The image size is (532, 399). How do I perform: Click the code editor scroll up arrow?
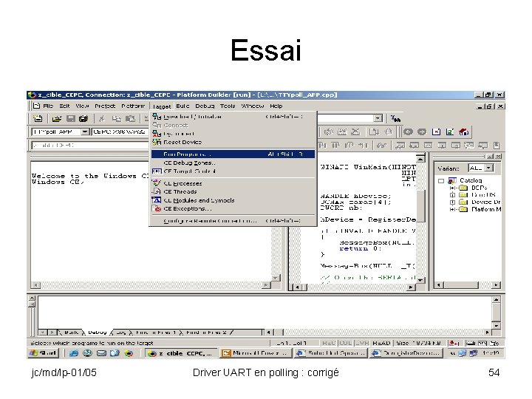(x=420, y=159)
